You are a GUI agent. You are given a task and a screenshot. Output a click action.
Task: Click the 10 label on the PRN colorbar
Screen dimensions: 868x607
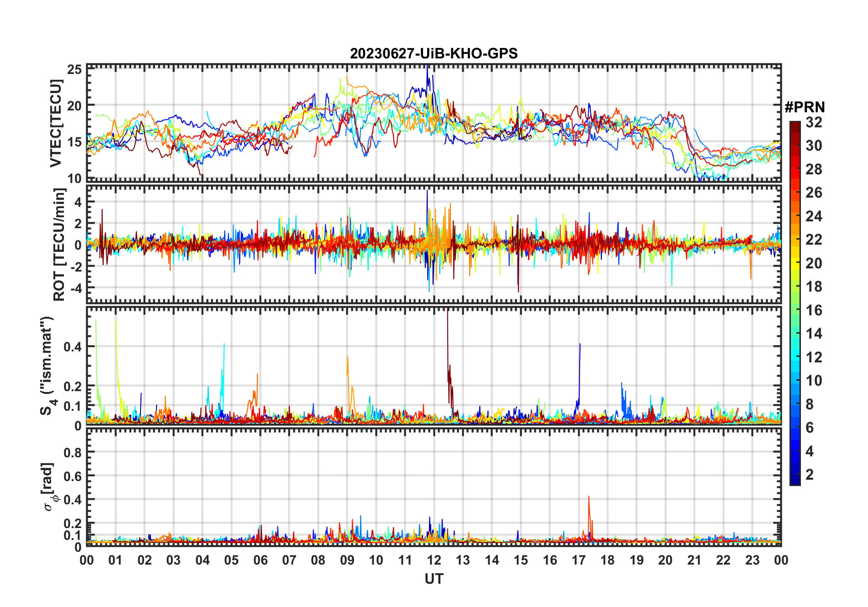click(x=814, y=381)
